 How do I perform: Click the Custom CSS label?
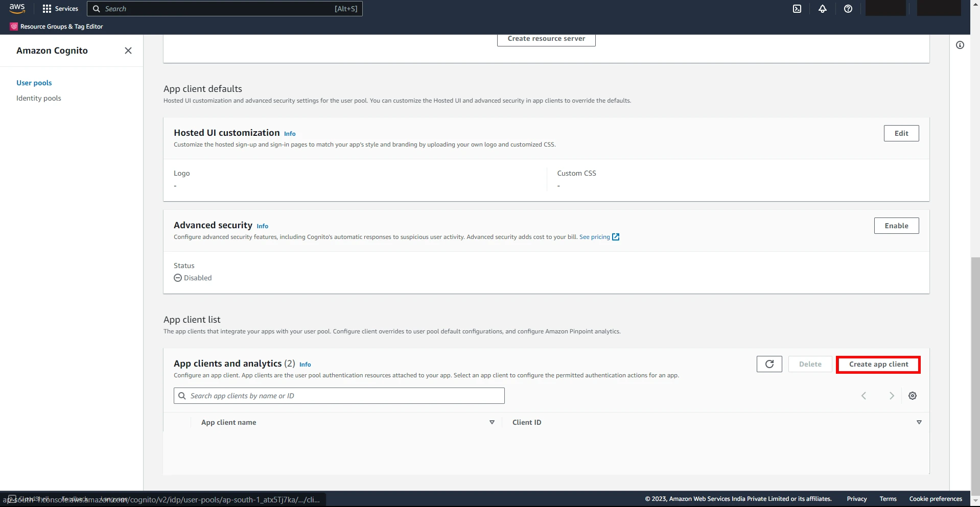tap(576, 173)
